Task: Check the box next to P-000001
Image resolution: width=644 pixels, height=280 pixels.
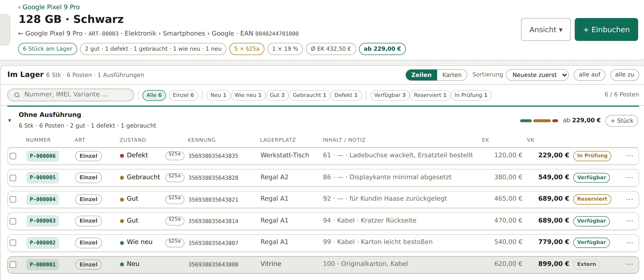Action: click(13, 264)
